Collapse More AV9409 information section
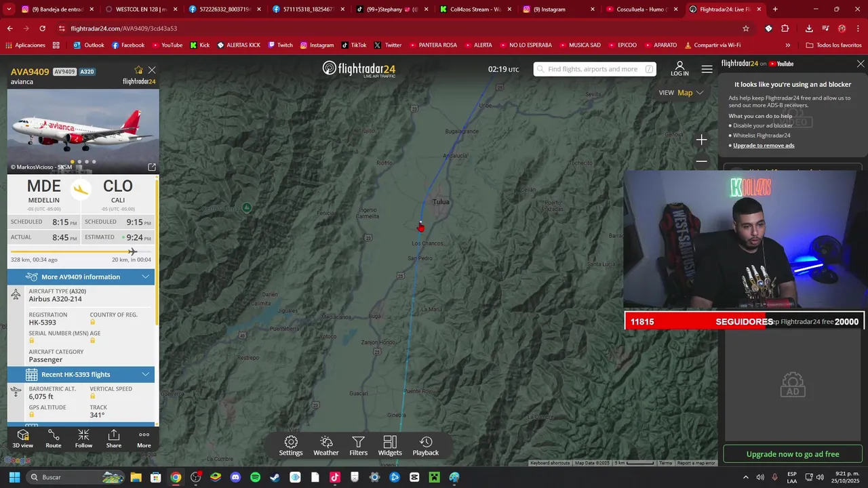The height and width of the screenshot is (488, 868). (81, 277)
